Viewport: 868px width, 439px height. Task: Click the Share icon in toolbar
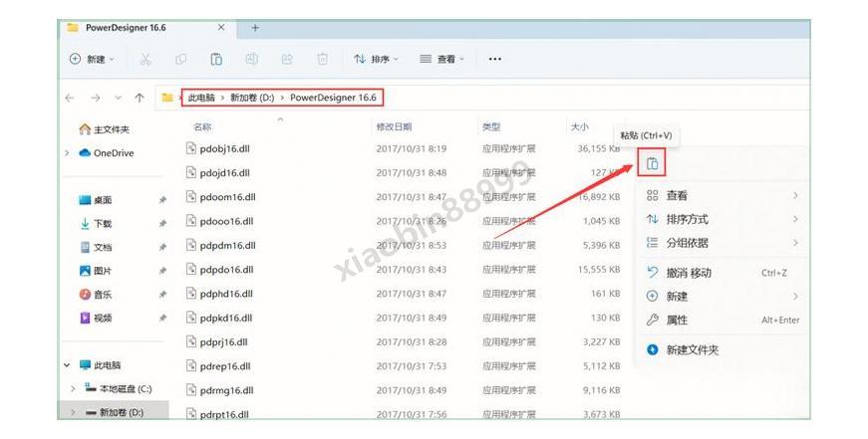point(287,59)
